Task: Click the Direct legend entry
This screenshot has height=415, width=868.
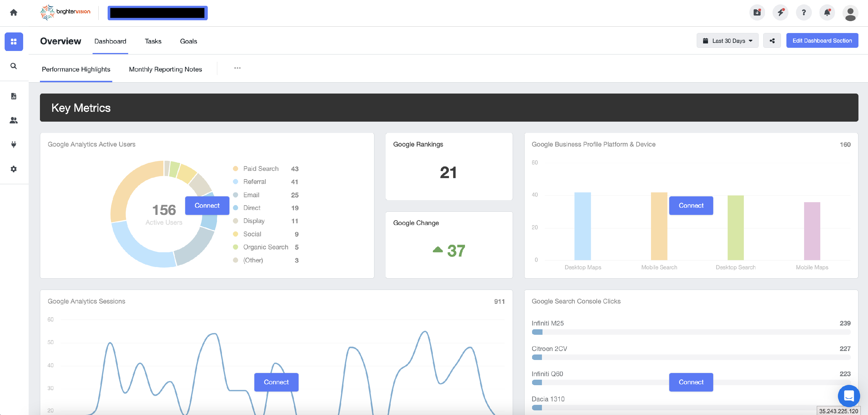Action: tap(266, 208)
